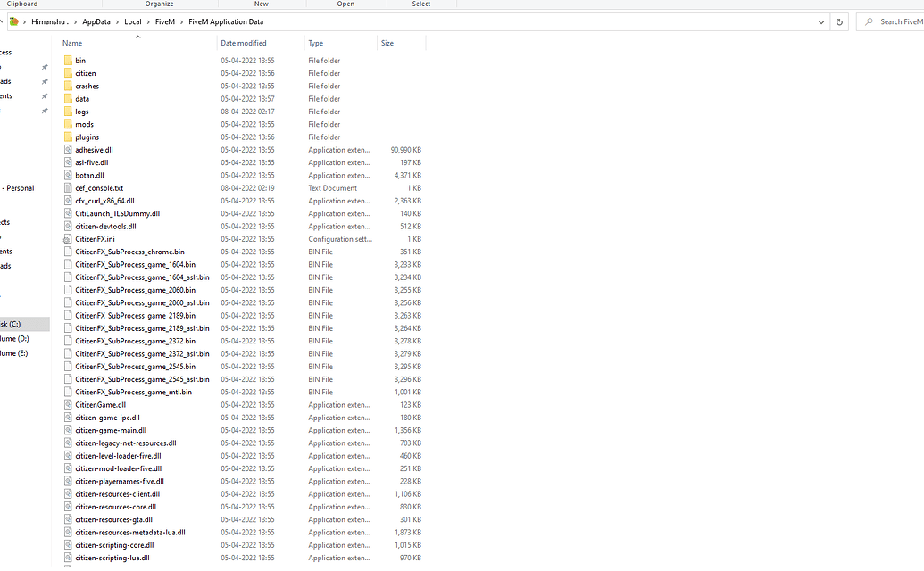
Task: Select the CitizenFX.ini configuration file icon
Action: (x=68, y=238)
